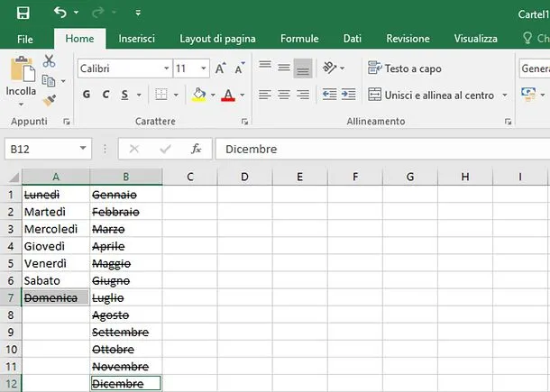Image resolution: width=550 pixels, height=392 pixels.
Task: Click the Redo arrow icon
Action: click(x=97, y=13)
